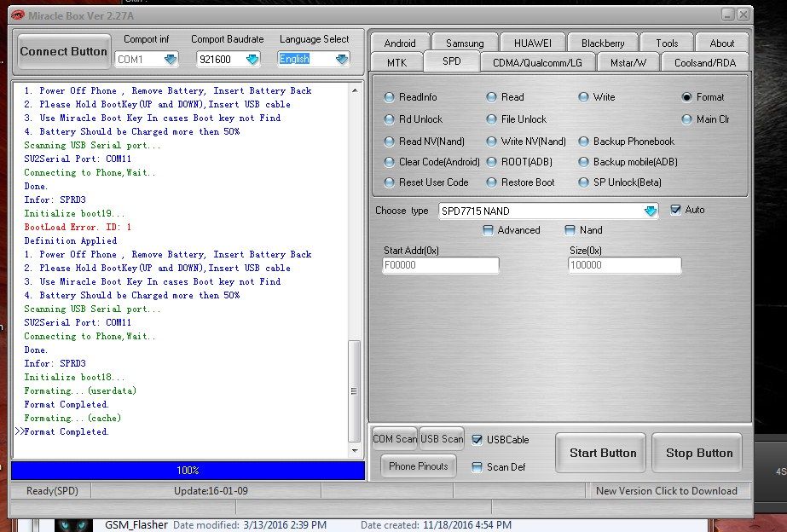The image size is (787, 532).
Task: Enable the Advanced checkbox
Action: (488, 230)
